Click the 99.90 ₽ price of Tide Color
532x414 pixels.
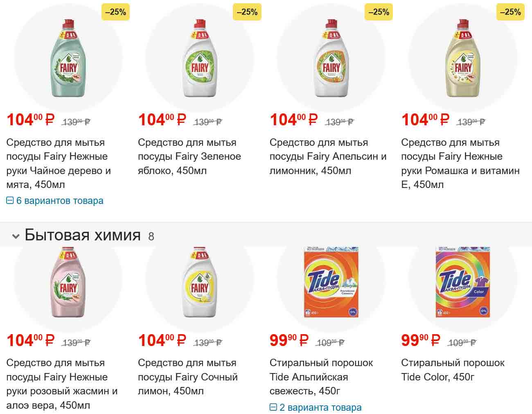tap(420, 340)
